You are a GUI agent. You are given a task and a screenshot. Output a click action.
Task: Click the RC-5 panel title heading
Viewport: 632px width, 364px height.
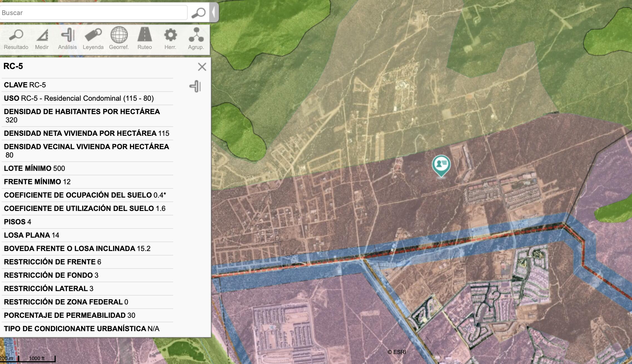13,66
